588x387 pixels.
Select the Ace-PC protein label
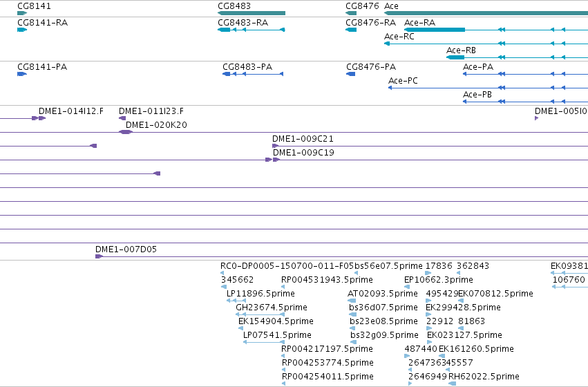(x=403, y=81)
